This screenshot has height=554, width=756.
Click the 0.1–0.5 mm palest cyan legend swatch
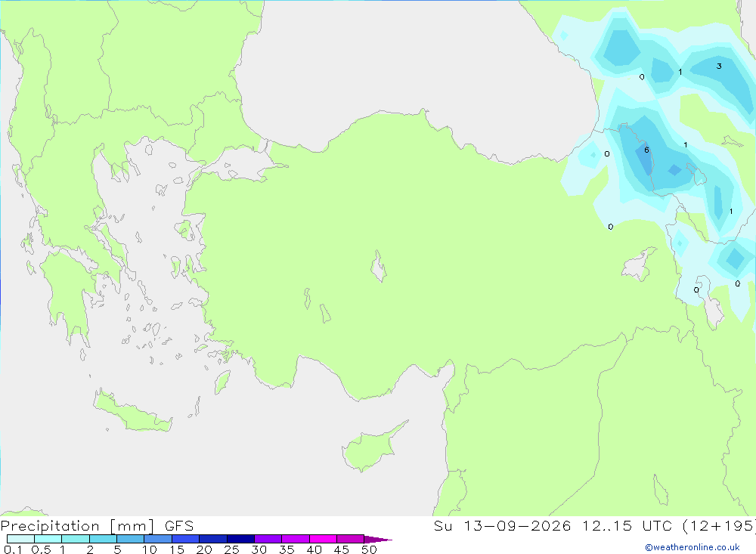click(20, 539)
